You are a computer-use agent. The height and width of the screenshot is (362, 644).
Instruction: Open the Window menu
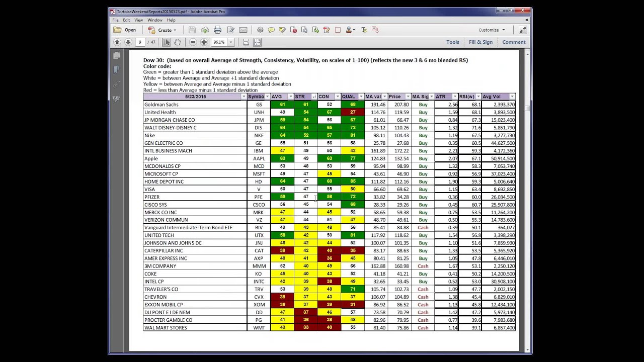(x=155, y=20)
